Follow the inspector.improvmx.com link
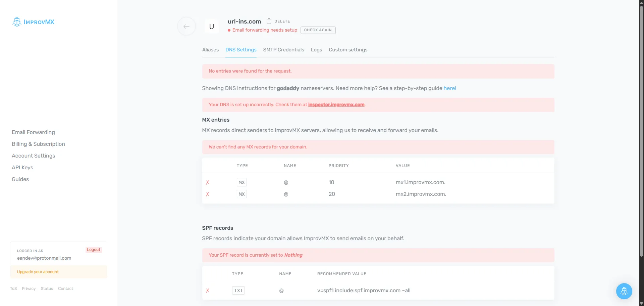 pos(336,105)
